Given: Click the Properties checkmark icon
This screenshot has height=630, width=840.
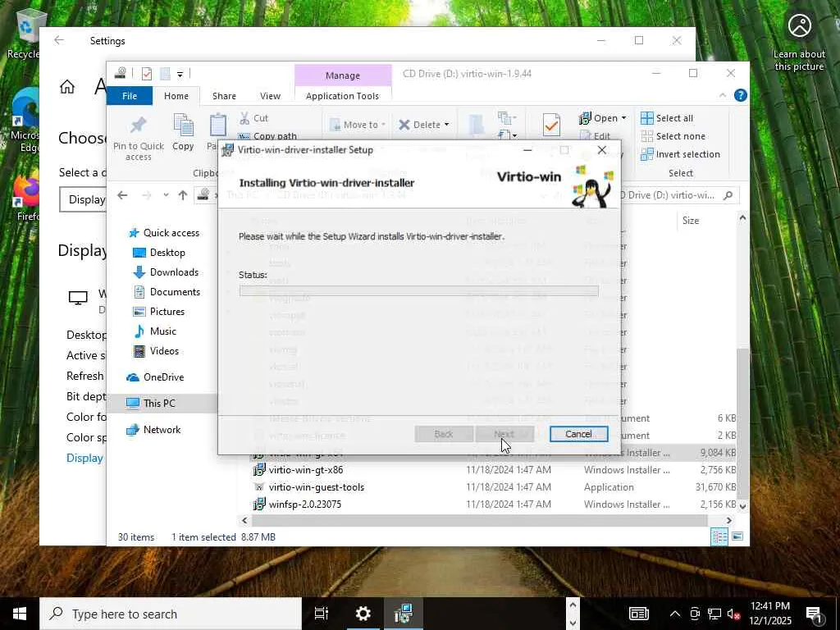Looking at the screenshot, I should click(x=551, y=125).
